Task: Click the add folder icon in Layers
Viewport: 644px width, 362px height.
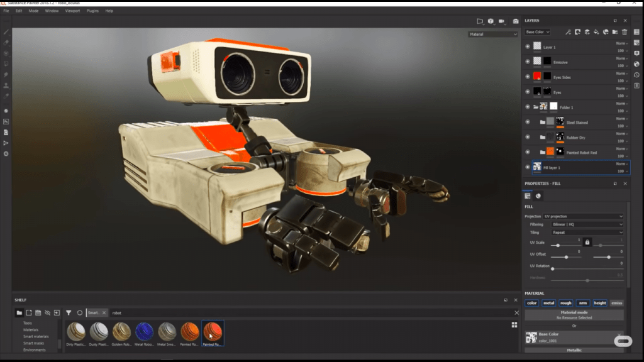Action: tap(614, 32)
